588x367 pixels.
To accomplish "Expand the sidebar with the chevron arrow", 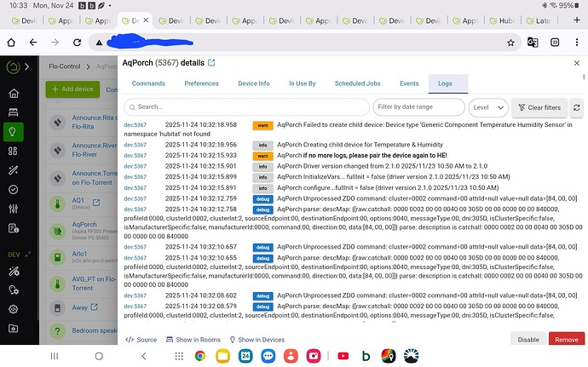I will [x=27, y=66].
